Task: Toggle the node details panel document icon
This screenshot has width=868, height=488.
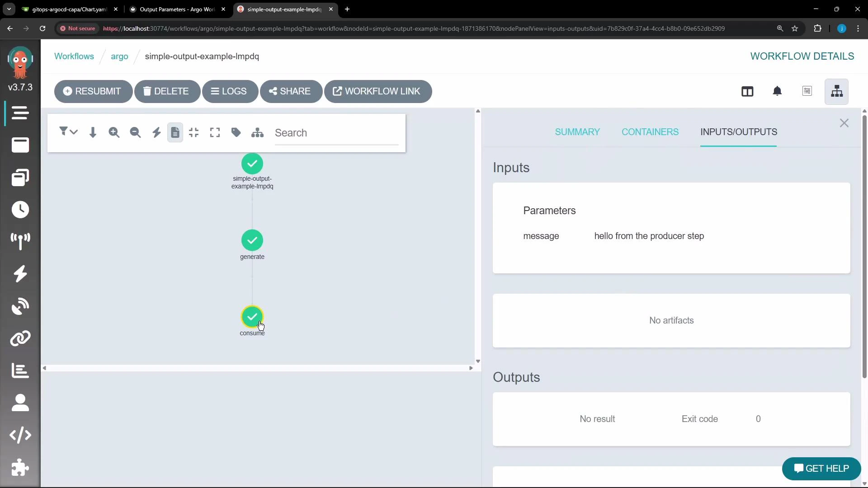Action: (x=175, y=132)
